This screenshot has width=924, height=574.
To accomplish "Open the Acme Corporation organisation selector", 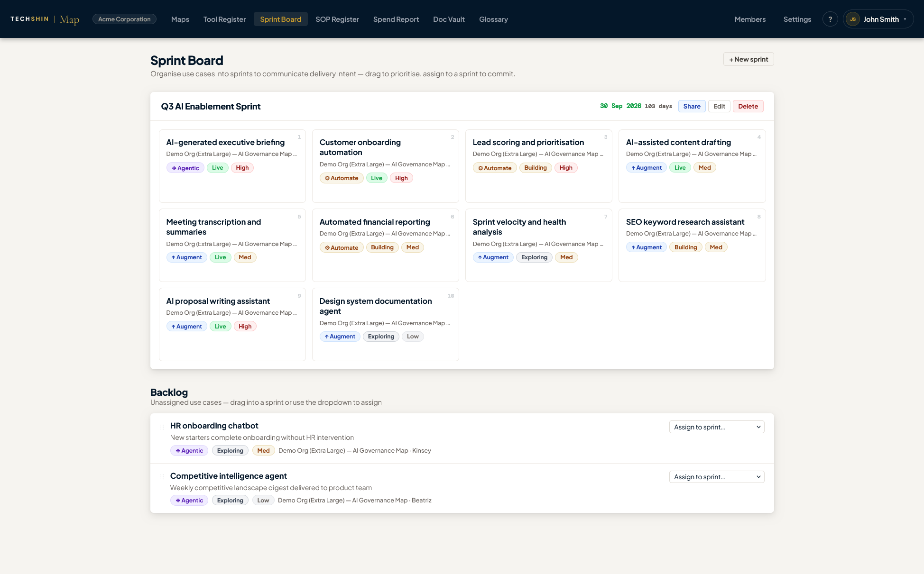I will tap(124, 19).
